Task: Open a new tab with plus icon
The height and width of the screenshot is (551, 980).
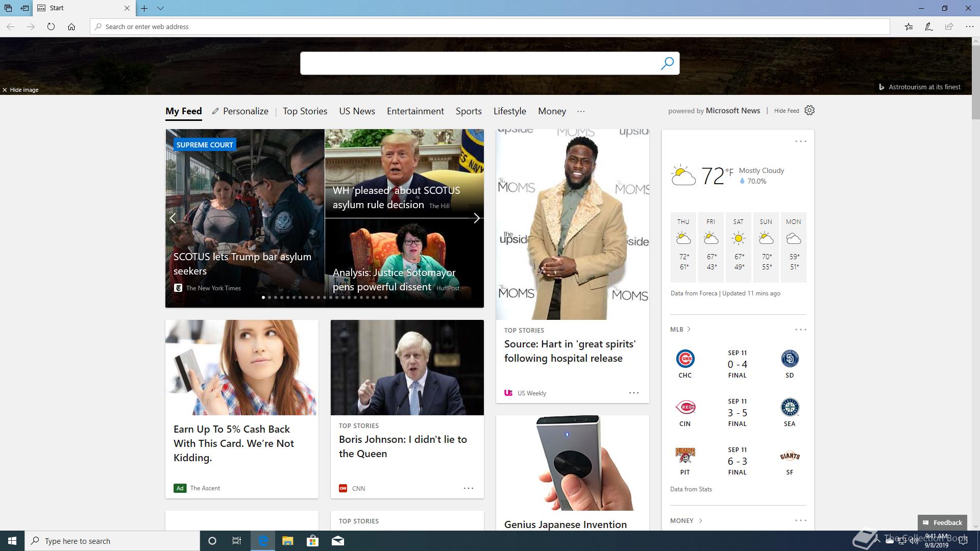Action: tap(144, 8)
